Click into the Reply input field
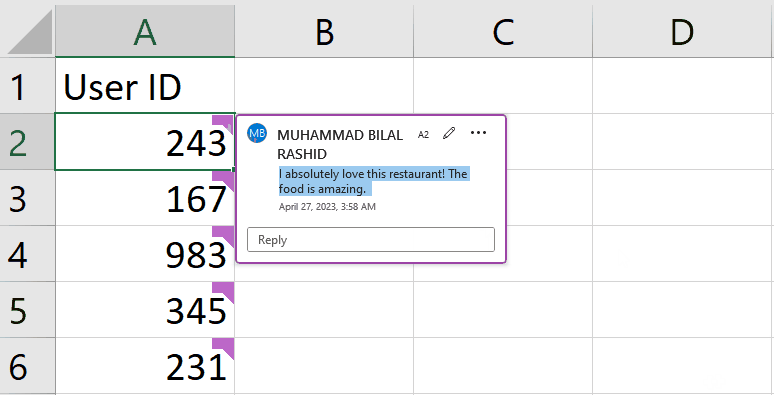The width and height of the screenshot is (774, 395). coord(371,239)
